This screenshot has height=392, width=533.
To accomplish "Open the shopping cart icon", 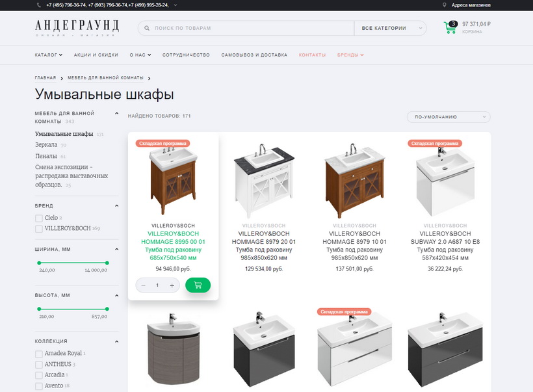I will (450, 27).
